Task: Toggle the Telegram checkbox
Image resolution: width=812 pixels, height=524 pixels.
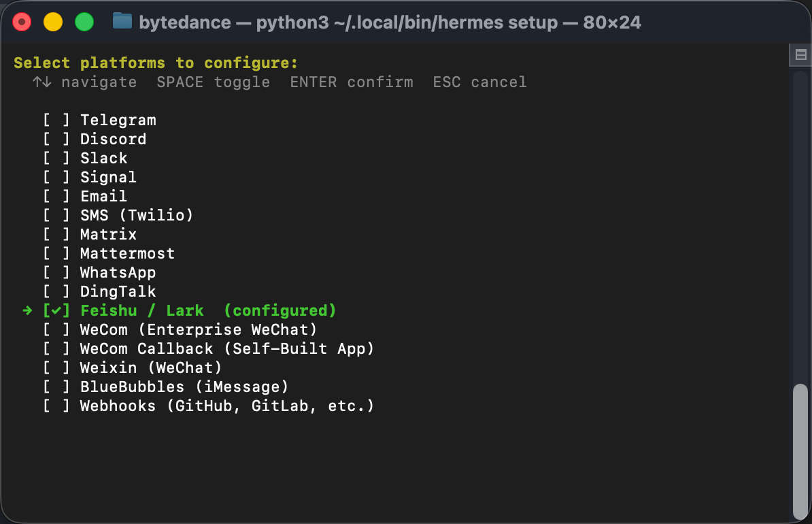Action: (x=56, y=120)
